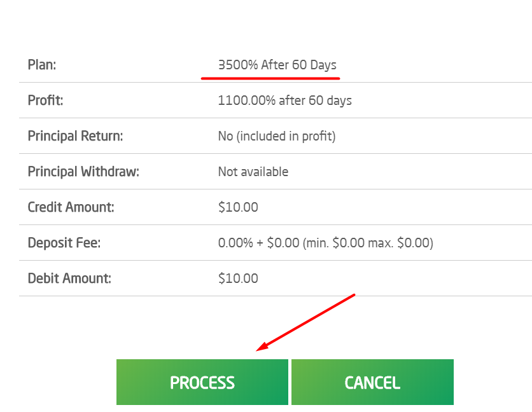The width and height of the screenshot is (532, 412).
Task: Click the "(min. $0.00 max. $0.00)" text
Action: pos(368,243)
